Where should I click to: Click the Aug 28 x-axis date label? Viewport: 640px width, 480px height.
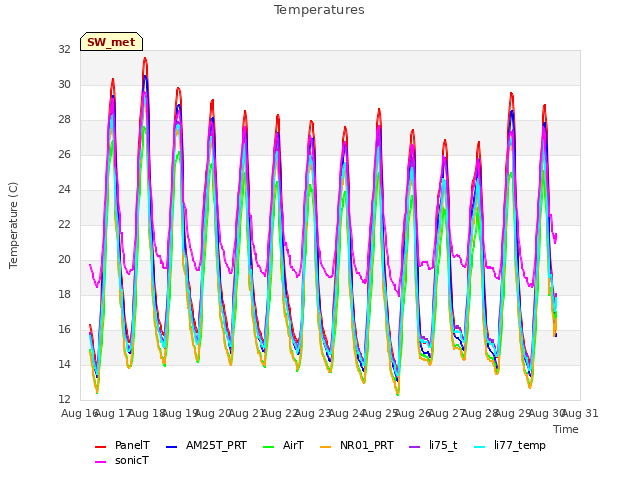[480, 413]
